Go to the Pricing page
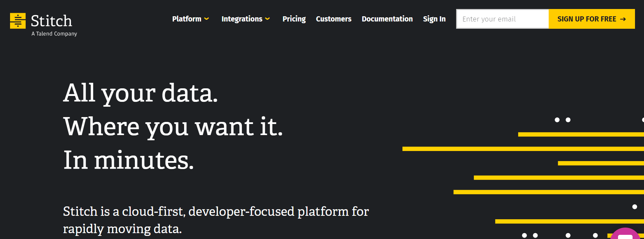This screenshot has width=644, height=239. (294, 19)
